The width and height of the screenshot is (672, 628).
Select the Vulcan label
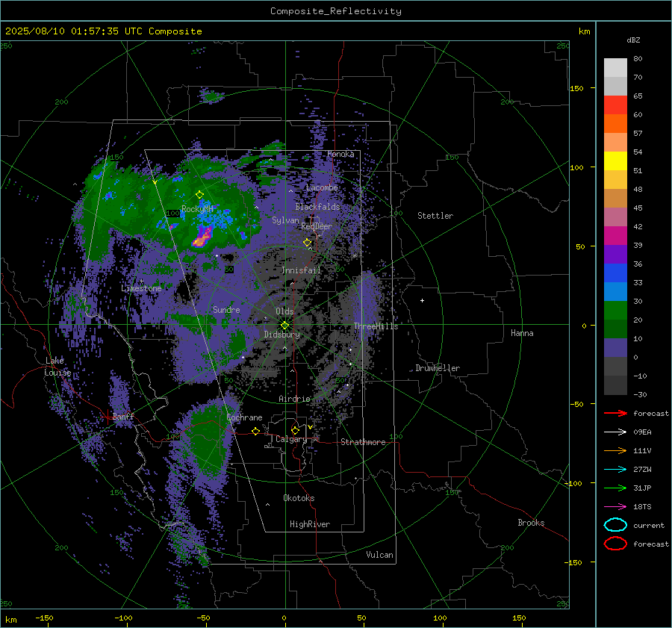tap(379, 555)
